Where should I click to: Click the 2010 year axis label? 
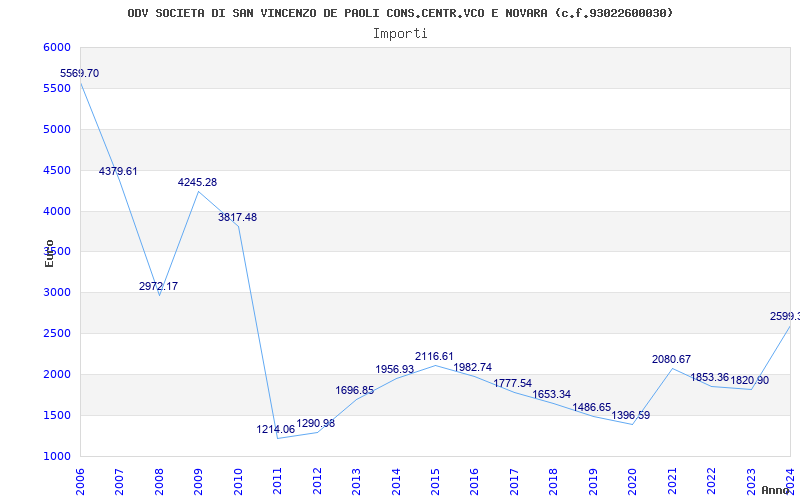238,482
